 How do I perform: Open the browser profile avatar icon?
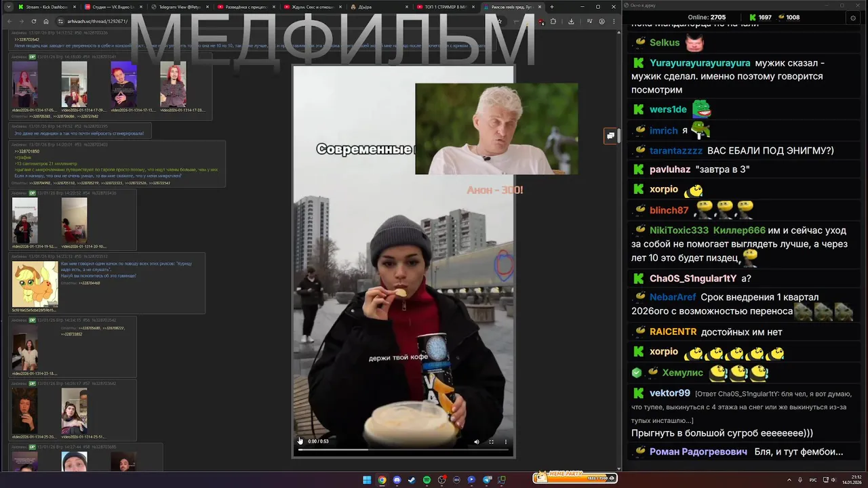pyautogui.click(x=601, y=21)
